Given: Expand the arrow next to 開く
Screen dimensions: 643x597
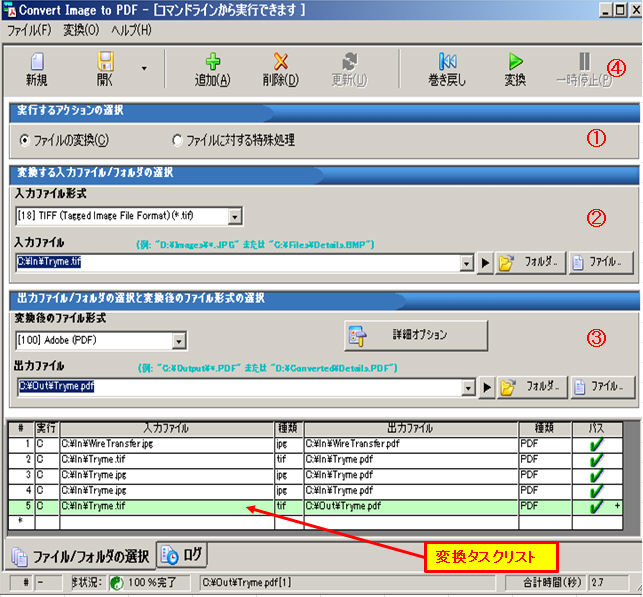Looking at the screenshot, I should [144, 68].
